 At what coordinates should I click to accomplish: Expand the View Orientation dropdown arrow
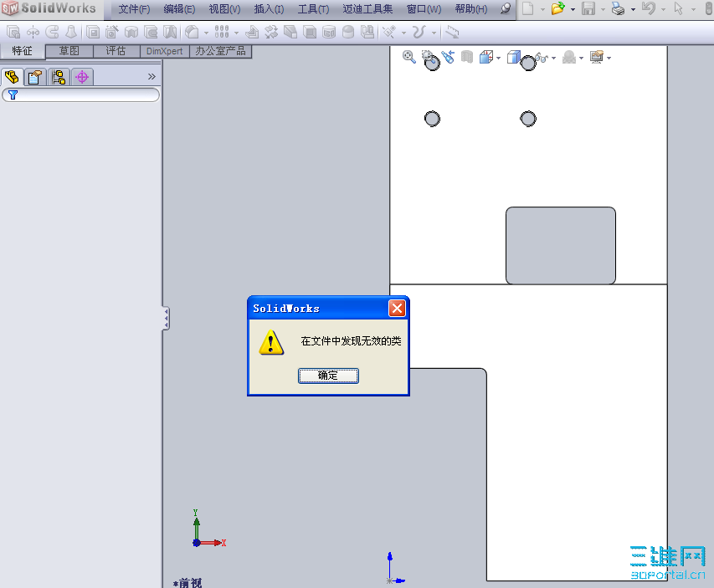pos(499,58)
